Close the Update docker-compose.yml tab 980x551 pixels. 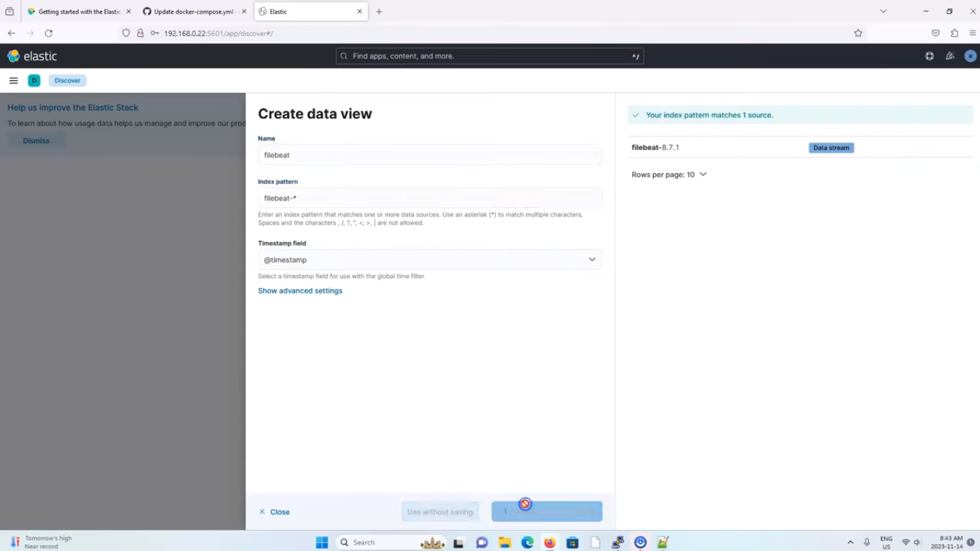[x=244, y=12]
